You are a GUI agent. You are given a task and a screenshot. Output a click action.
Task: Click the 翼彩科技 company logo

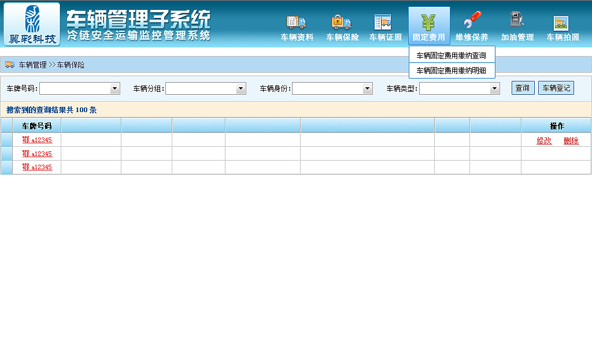point(32,24)
